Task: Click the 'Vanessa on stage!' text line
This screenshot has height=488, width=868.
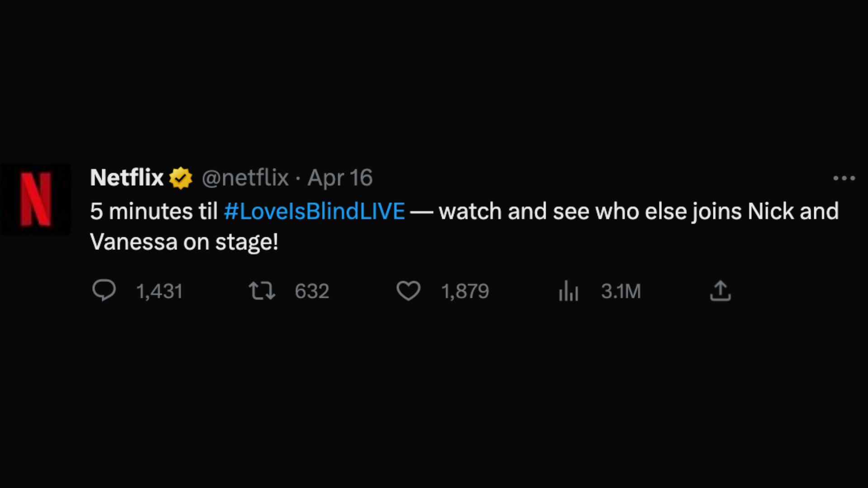Action: 184,242
